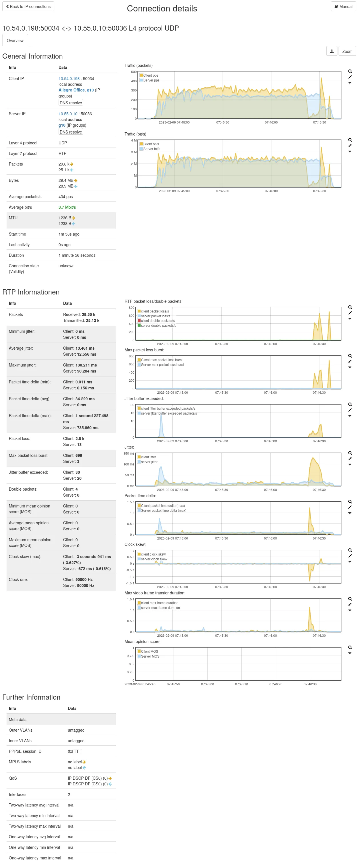The width and height of the screenshot is (358, 868).
Task: Click the yellow Client bit/s color swatch
Action: (x=141, y=144)
